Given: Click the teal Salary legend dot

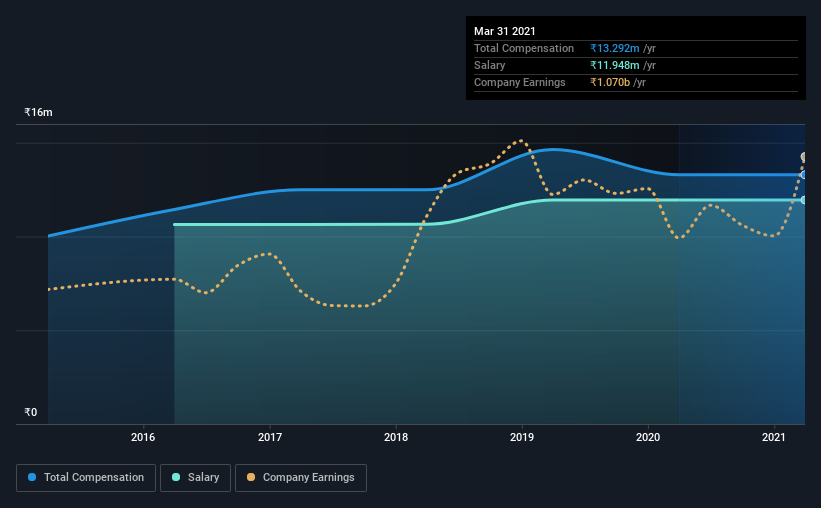Looking at the screenshot, I should (176, 477).
